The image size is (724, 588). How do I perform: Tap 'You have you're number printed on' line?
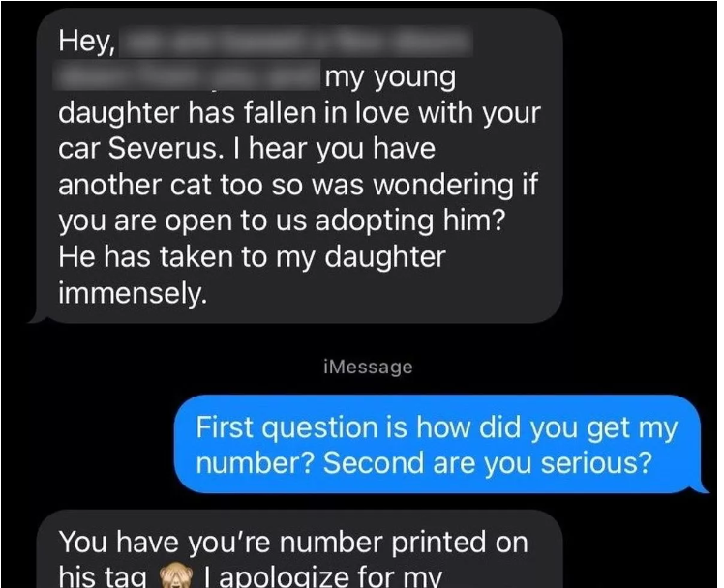[293, 542]
